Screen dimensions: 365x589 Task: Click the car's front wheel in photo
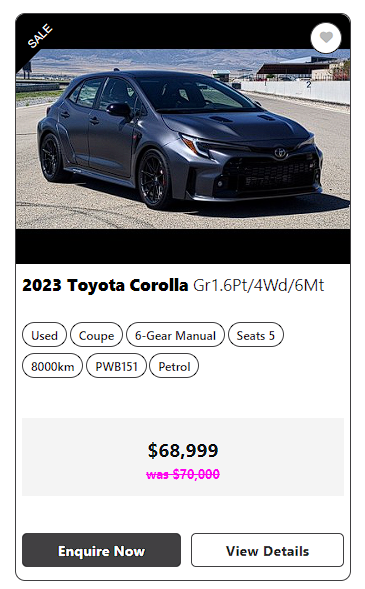(x=155, y=179)
